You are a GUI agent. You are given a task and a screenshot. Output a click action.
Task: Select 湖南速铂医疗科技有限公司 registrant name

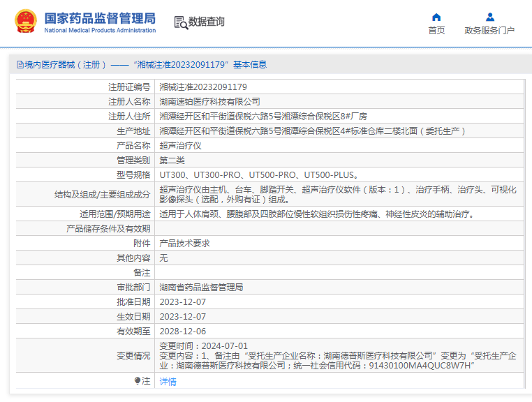[x=209, y=102]
